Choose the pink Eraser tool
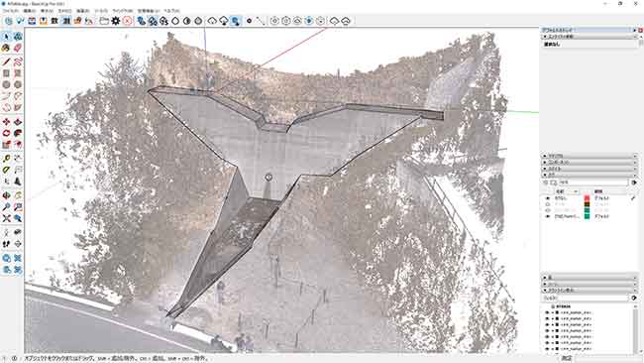Screen dimensions: 644x363 pyautogui.click(x=18, y=48)
